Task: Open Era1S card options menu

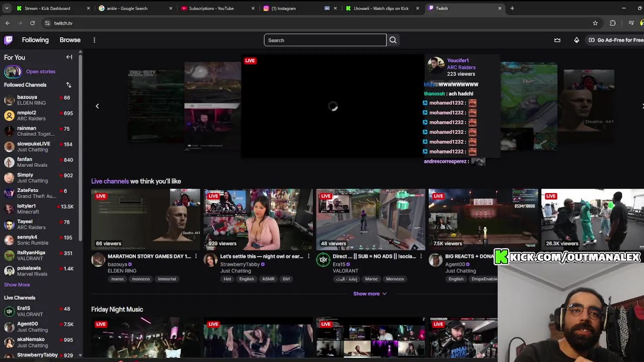Action: pyautogui.click(x=421, y=256)
